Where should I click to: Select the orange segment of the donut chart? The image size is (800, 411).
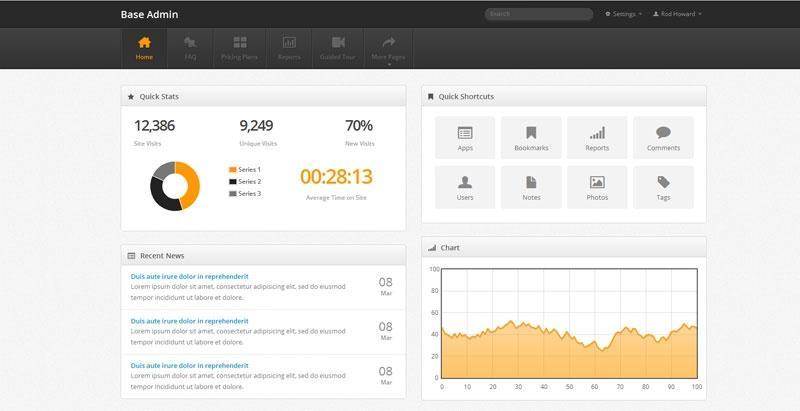193,186
